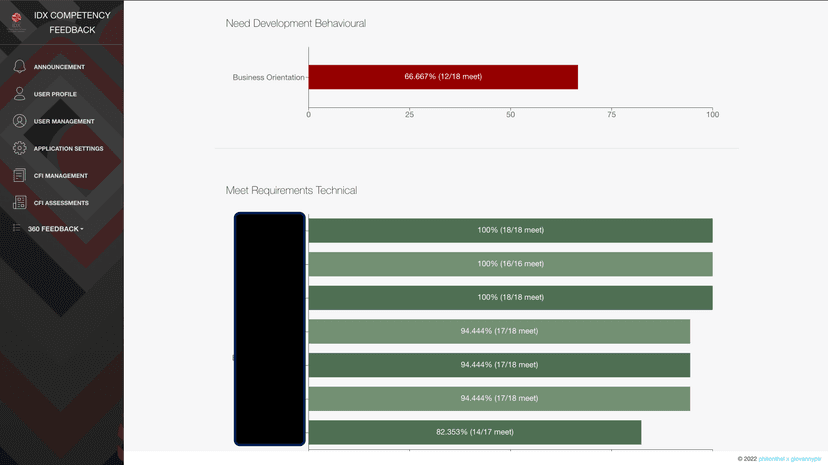
Task: Click the CFI Assessments form icon
Action: point(20,202)
